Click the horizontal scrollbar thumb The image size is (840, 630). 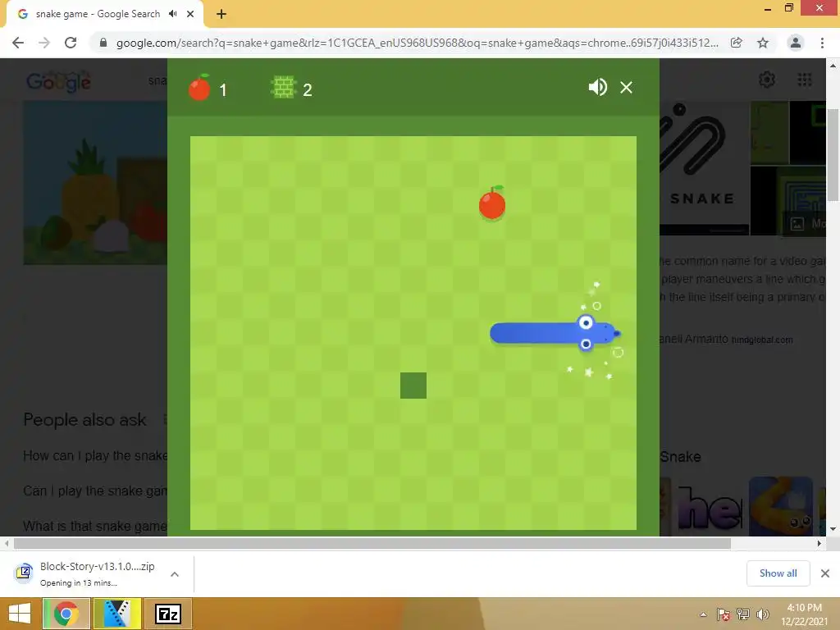tap(372, 543)
